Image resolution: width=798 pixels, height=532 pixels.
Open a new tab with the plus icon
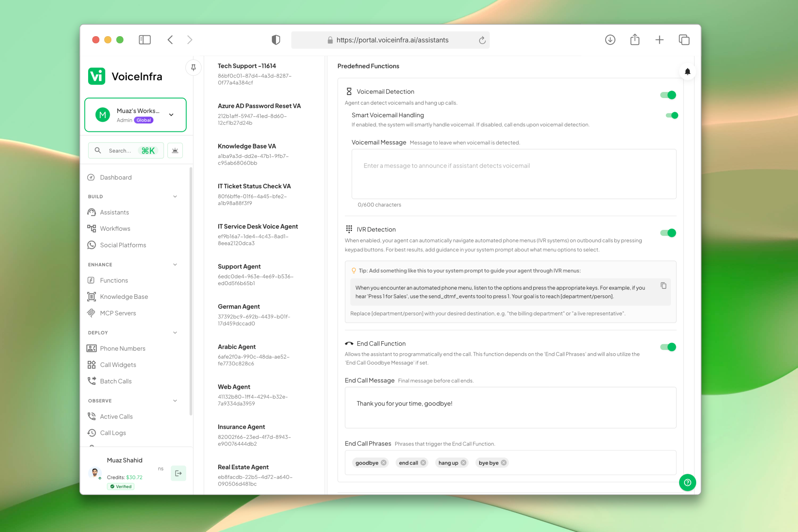click(659, 40)
